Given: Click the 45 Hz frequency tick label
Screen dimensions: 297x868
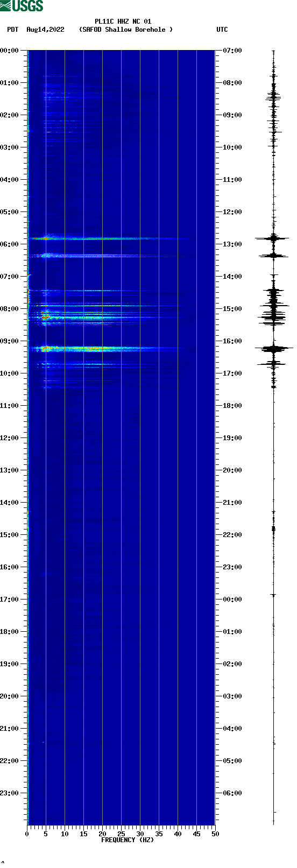Looking at the screenshot, I should pyautogui.click(x=196, y=834).
